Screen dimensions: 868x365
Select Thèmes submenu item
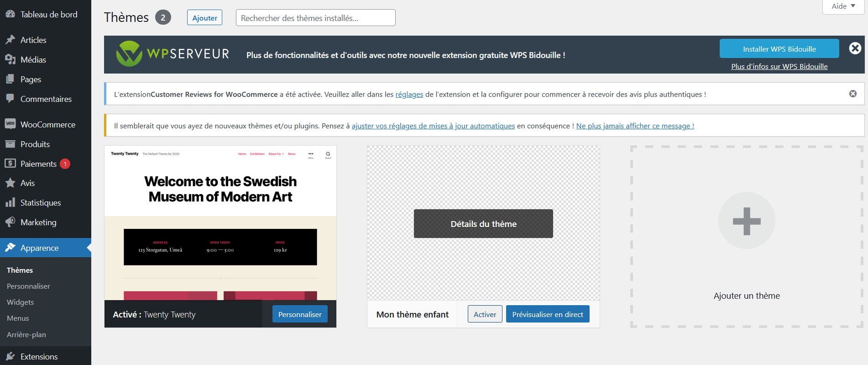(20, 270)
